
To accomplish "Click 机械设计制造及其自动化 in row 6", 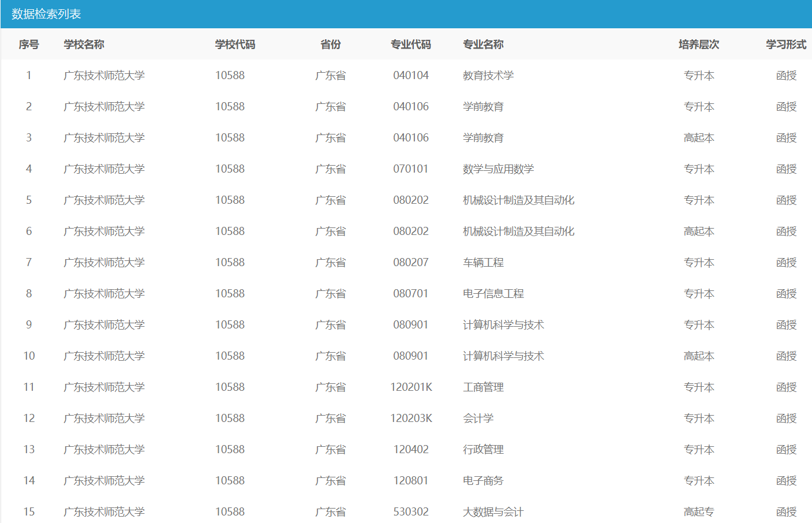I will point(519,231).
